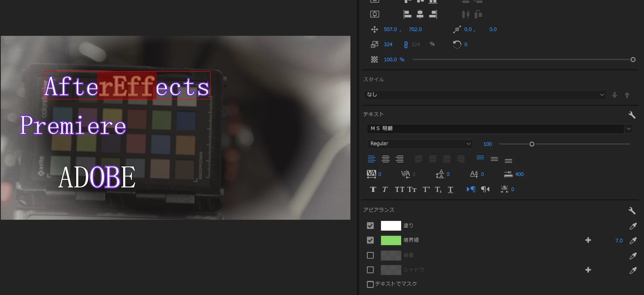The height and width of the screenshot is (295, 644).
Task: Center align the text
Action: coord(385,159)
